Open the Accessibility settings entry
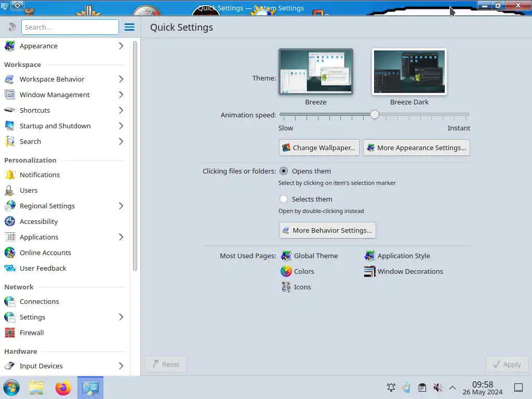 [x=65, y=221]
